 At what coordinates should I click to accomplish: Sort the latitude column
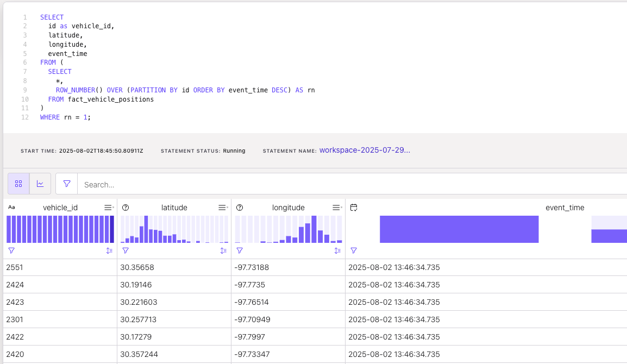(223, 250)
